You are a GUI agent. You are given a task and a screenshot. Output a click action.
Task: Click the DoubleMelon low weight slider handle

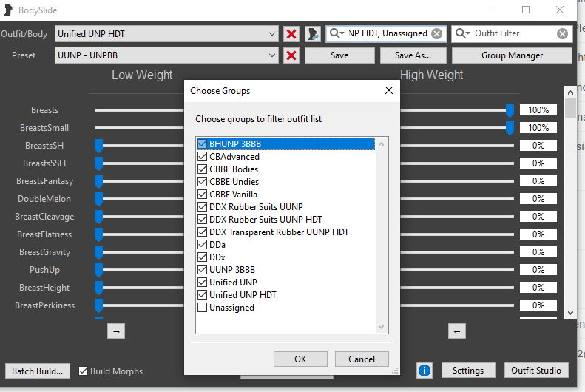(98, 199)
